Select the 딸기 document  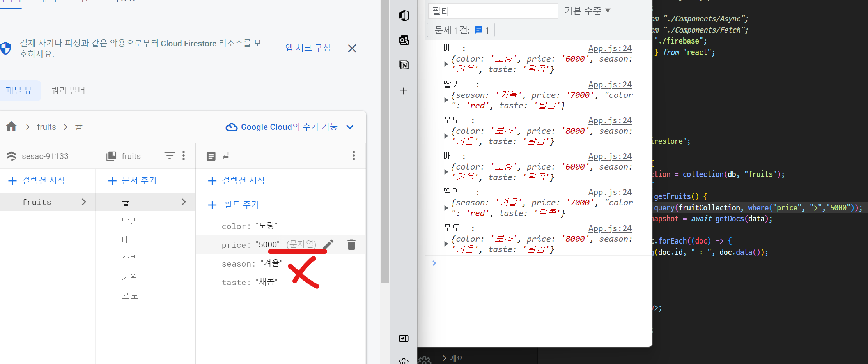(129, 221)
